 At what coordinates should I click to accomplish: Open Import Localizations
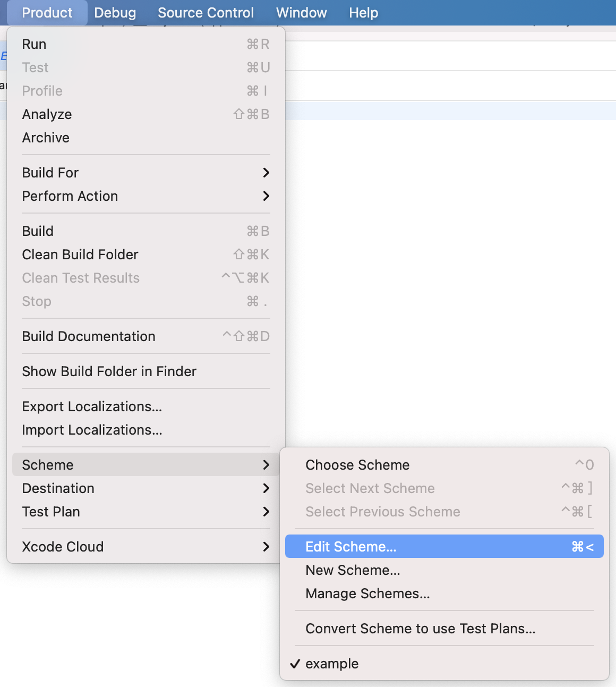tap(92, 430)
